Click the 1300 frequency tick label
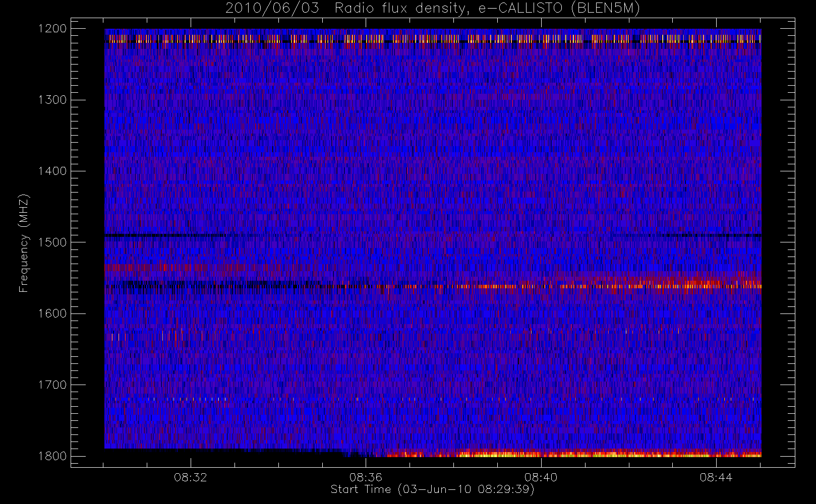Screen dimensions: 816x504 (x=52, y=100)
